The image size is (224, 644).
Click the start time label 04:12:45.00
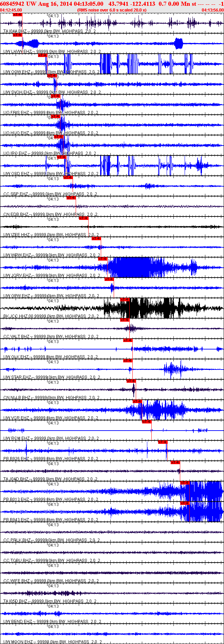pyautogui.click(x=11, y=10)
